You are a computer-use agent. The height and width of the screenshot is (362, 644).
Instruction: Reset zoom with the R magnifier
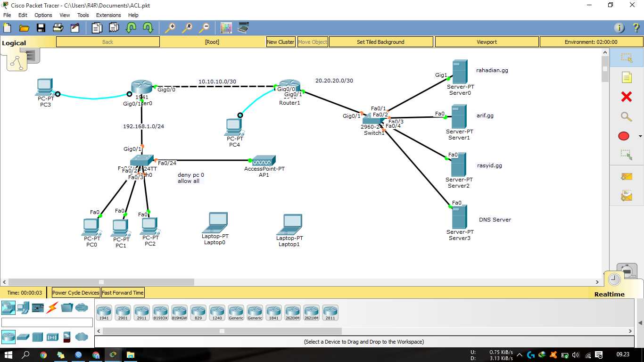[x=187, y=28]
